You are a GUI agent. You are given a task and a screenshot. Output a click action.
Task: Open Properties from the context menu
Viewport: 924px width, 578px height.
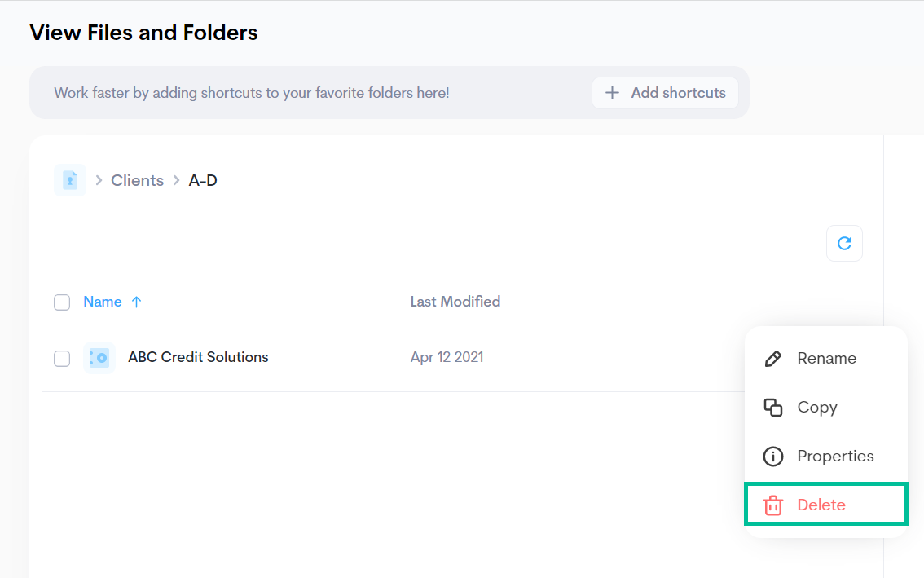point(835,457)
